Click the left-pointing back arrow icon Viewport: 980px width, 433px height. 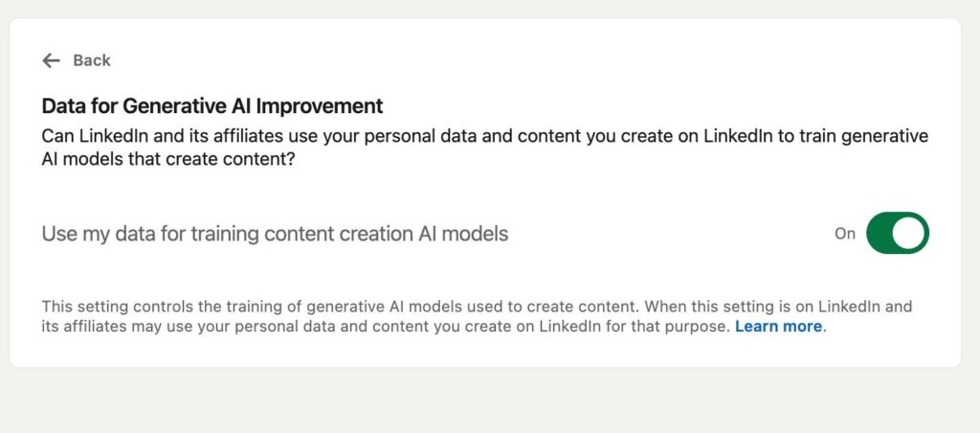click(x=51, y=60)
